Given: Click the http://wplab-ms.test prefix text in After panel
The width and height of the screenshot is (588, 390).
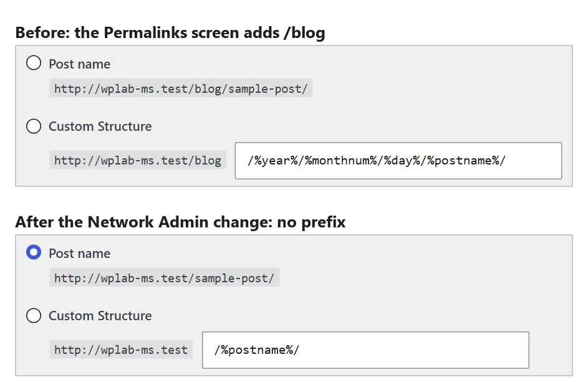Looking at the screenshot, I should point(121,349).
